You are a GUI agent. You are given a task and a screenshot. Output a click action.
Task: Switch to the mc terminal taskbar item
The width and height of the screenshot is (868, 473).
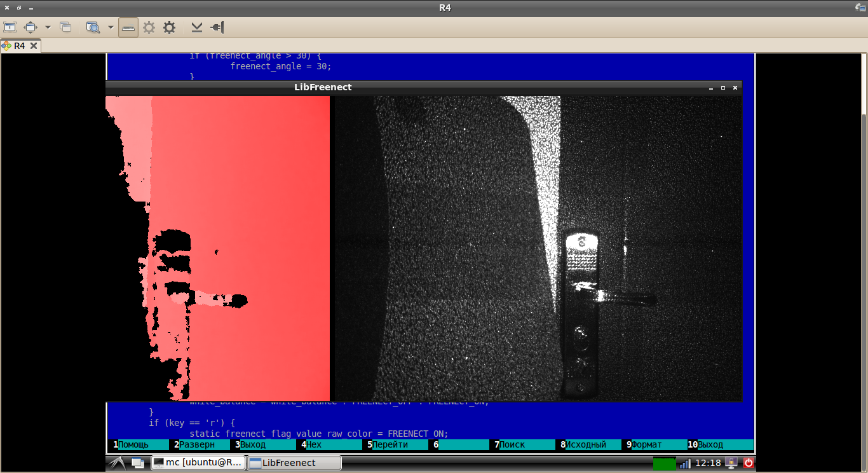point(198,463)
